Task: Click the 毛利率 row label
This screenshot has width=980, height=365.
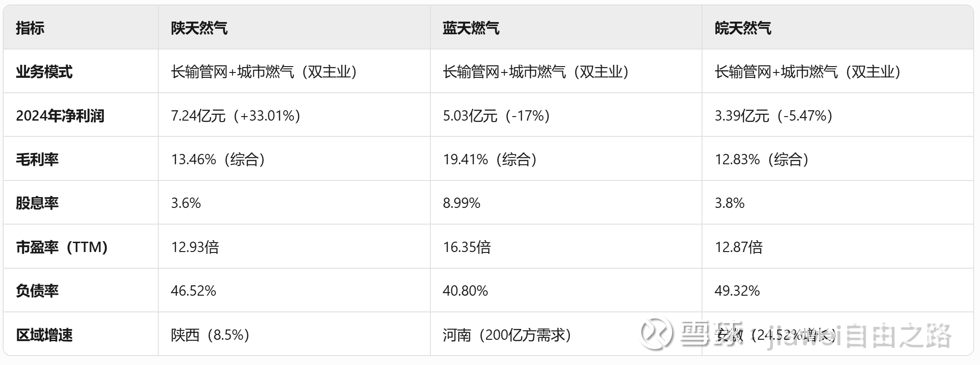Action: click(x=37, y=159)
